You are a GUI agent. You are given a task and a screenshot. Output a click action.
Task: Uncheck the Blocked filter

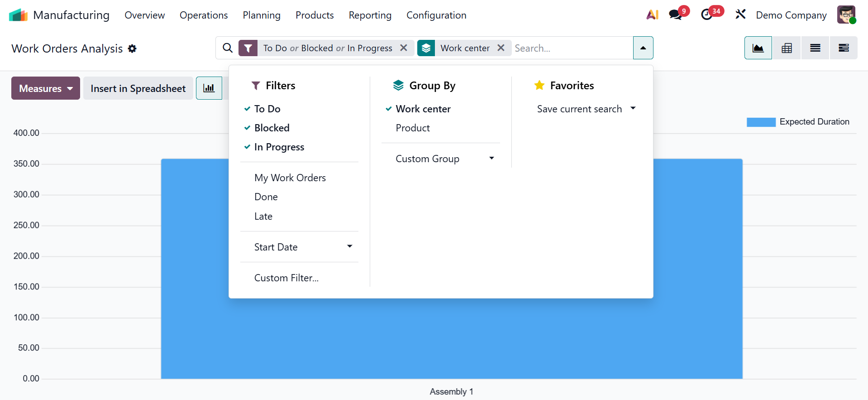272,128
